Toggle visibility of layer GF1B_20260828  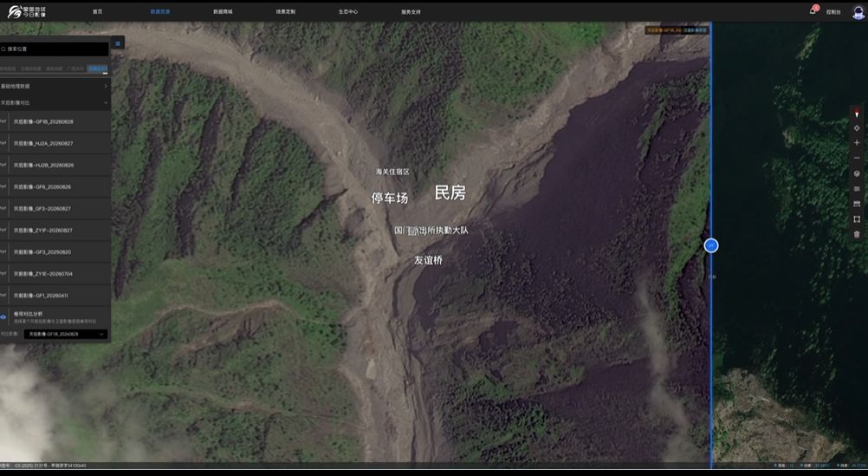tap(3, 121)
